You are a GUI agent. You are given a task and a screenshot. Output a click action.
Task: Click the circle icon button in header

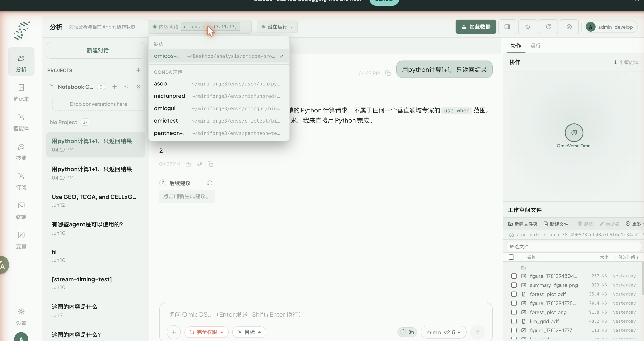[527, 27]
